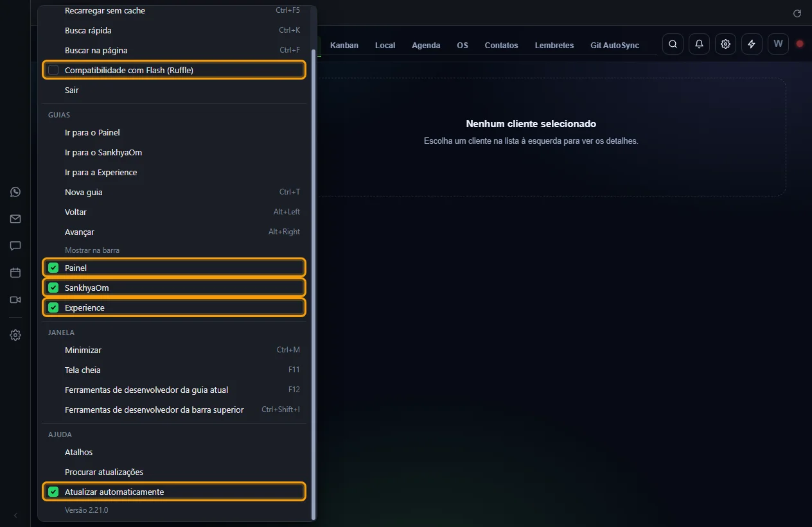Open Ferramentas de desenvolvedor da guia atual
The image size is (812, 527).
pyautogui.click(x=174, y=390)
